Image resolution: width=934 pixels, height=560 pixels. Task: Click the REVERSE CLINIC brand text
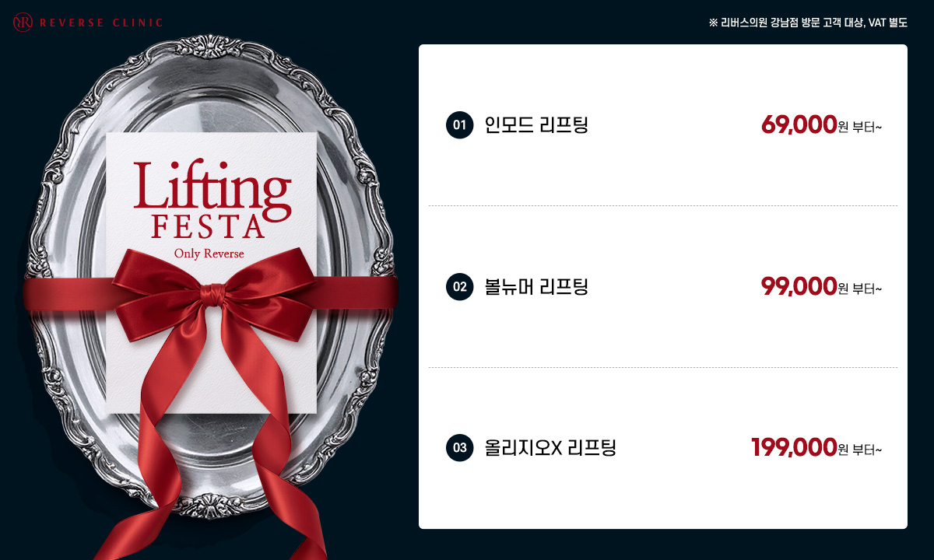101,23
